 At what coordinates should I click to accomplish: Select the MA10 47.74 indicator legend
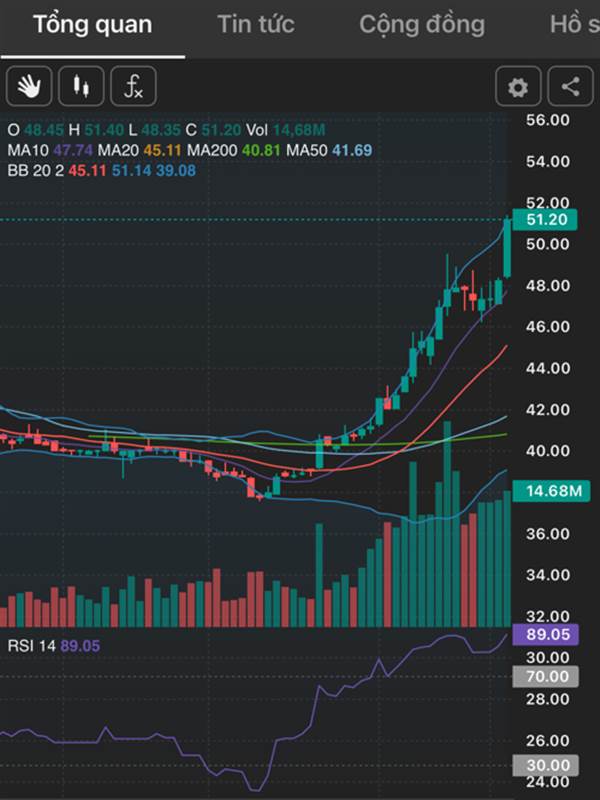pos(50,151)
